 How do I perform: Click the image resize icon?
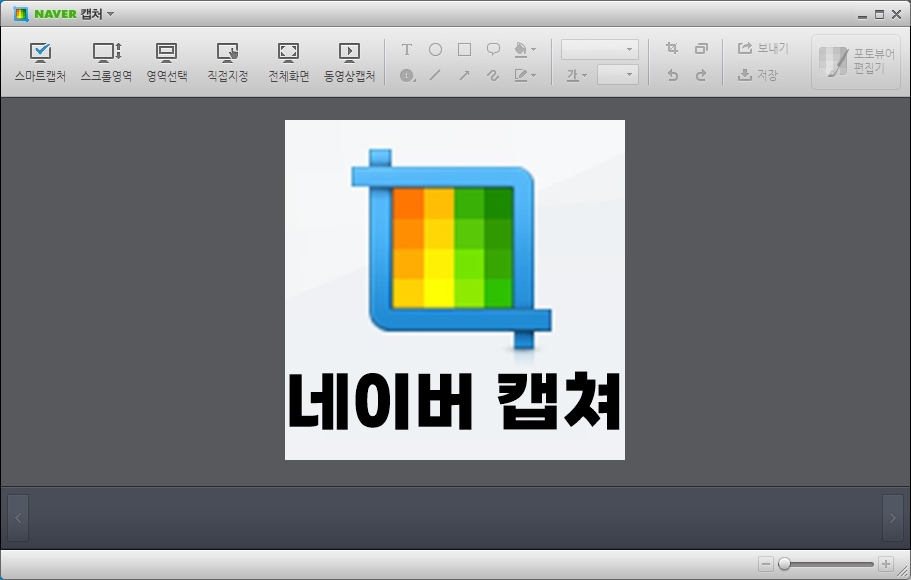point(701,49)
